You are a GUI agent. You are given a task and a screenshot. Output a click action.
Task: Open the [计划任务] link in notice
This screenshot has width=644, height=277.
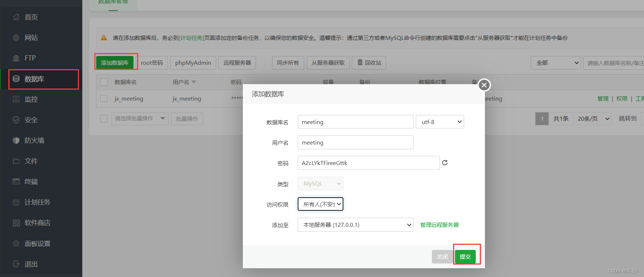[x=191, y=38]
